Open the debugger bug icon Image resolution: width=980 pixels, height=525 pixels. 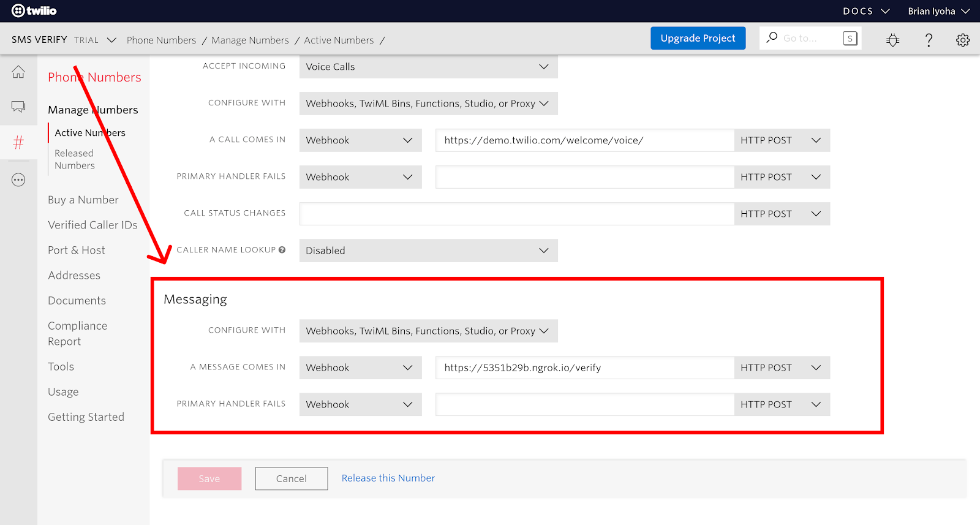[893, 40]
